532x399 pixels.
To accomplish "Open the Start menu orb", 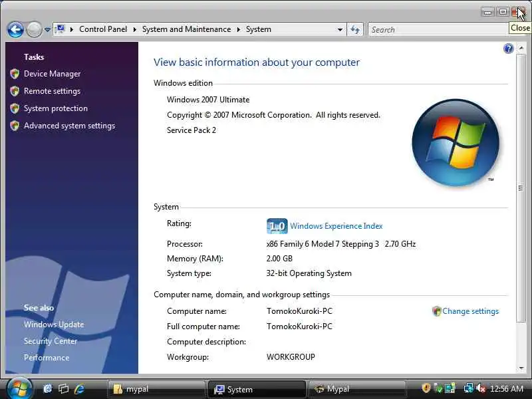I will [x=19, y=388].
